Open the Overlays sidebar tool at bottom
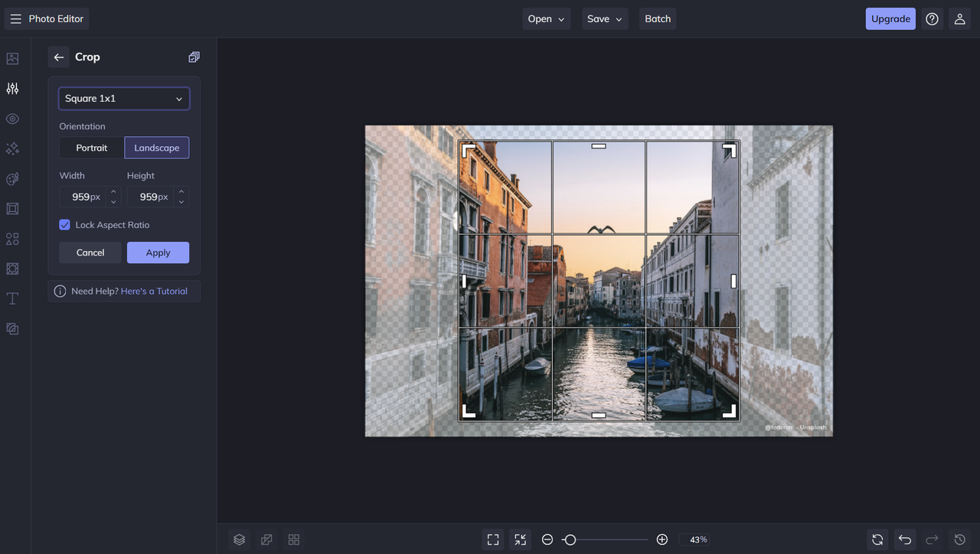The image size is (980, 554). point(12,328)
